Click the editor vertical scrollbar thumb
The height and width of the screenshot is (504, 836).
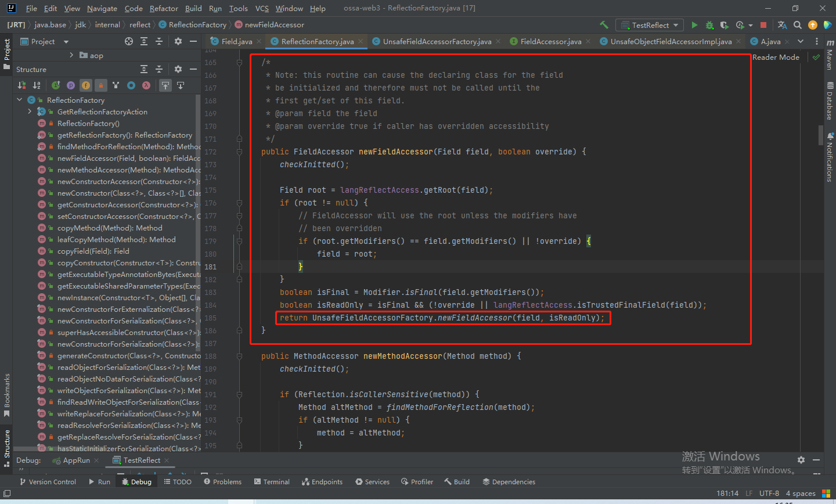coord(821,135)
